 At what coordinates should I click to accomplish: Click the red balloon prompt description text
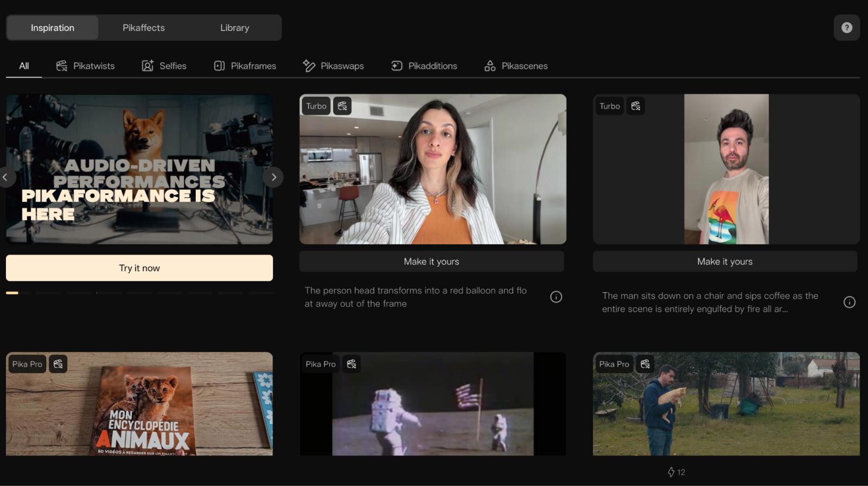(416, 297)
